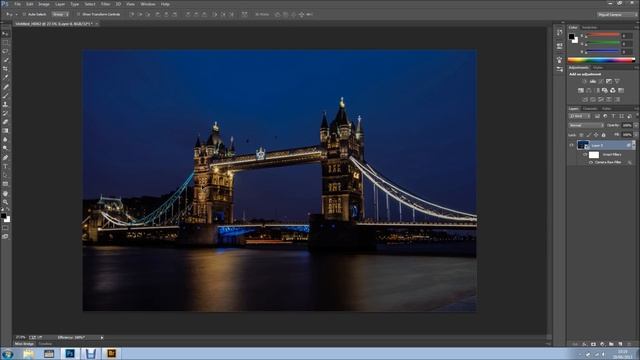Click the document zoom percentage field

[x=20, y=338]
